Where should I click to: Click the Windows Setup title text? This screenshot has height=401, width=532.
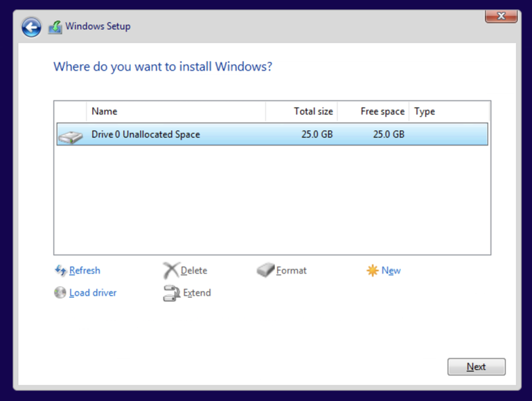tap(98, 26)
